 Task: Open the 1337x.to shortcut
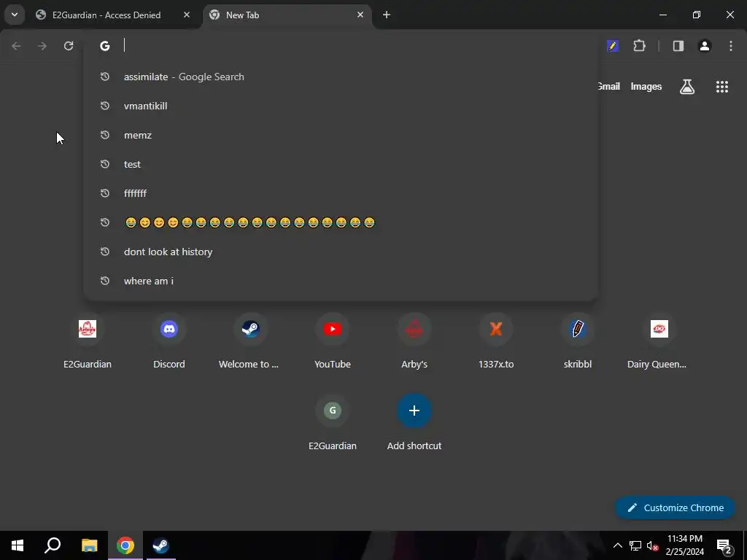tap(496, 342)
